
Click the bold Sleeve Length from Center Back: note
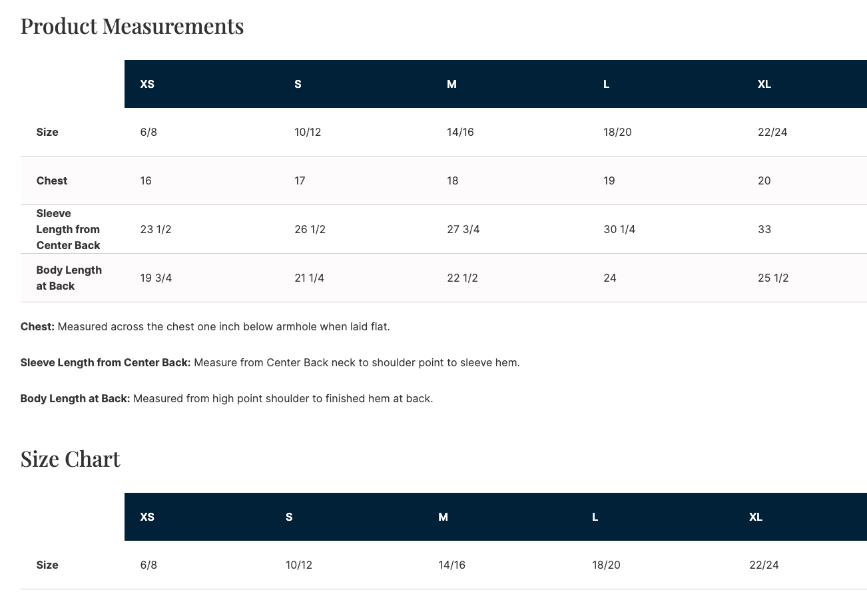(105, 362)
